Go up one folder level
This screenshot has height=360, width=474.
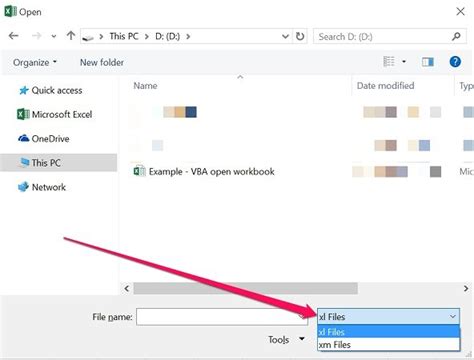[x=71, y=35]
